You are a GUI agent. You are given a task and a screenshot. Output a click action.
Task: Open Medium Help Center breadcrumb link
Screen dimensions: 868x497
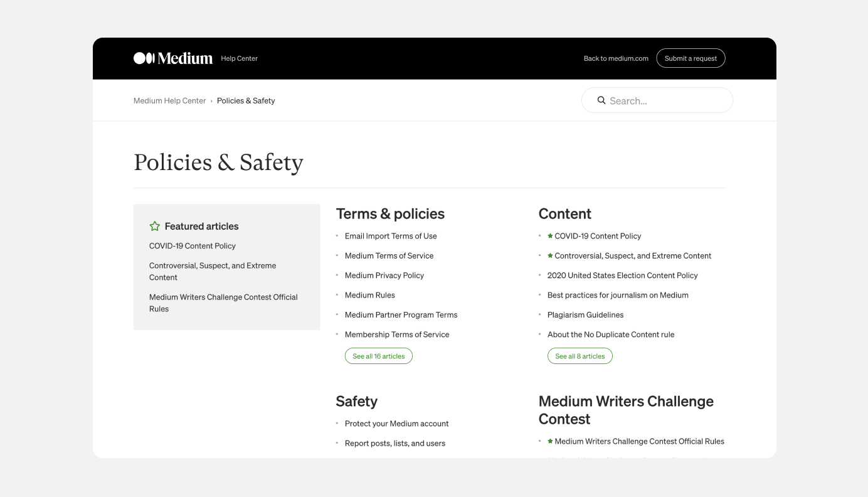coord(169,100)
